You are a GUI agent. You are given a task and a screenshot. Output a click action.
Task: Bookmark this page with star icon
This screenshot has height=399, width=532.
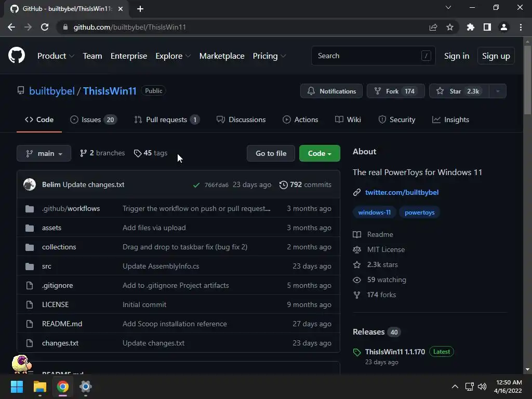coord(450,27)
